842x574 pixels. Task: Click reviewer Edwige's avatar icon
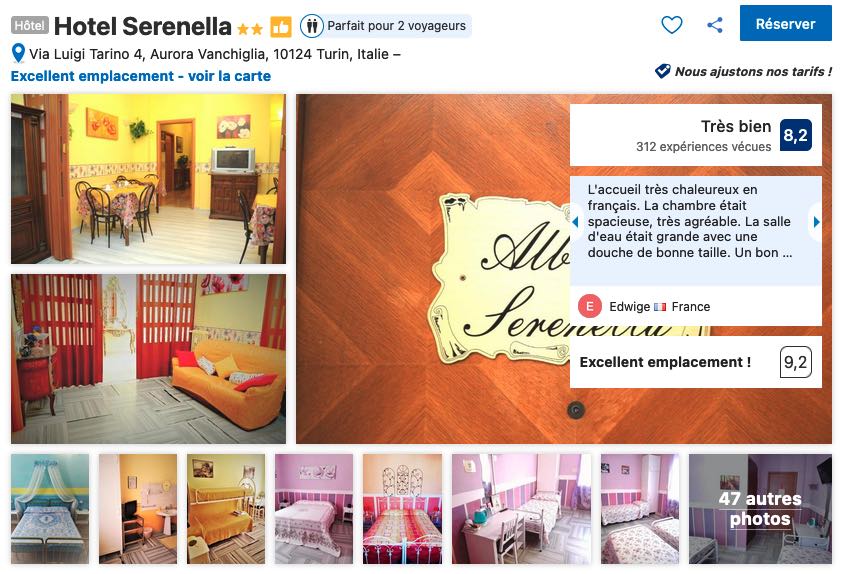coord(590,307)
